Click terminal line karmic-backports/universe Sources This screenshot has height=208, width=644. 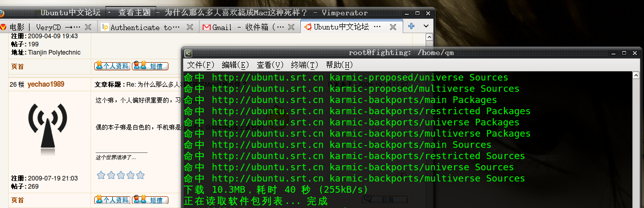tap(349, 167)
